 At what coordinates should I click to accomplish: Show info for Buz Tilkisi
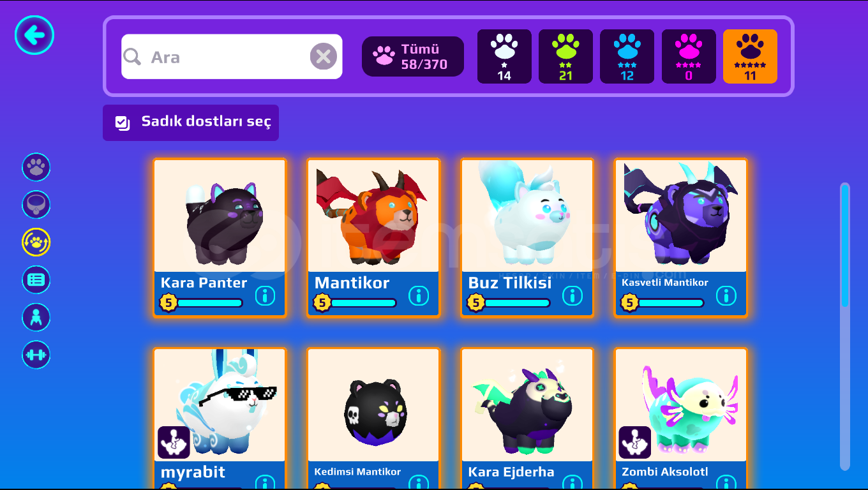click(x=572, y=295)
